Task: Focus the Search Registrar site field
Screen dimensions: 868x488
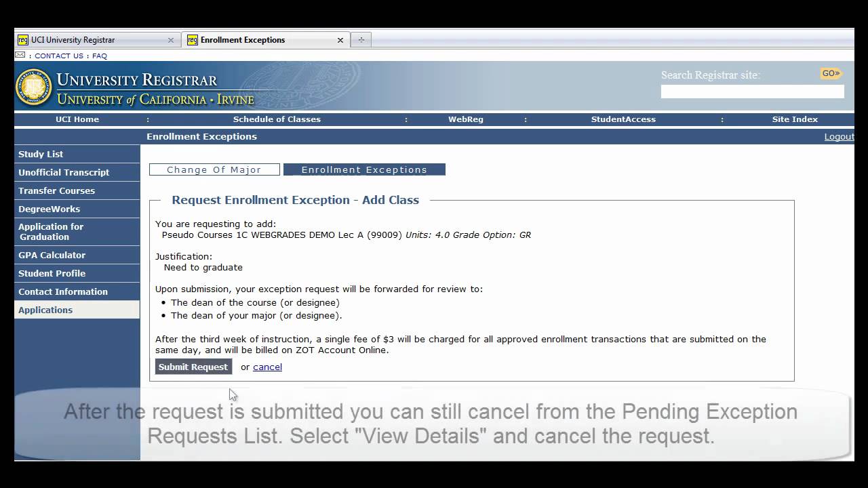Action: [x=752, y=91]
